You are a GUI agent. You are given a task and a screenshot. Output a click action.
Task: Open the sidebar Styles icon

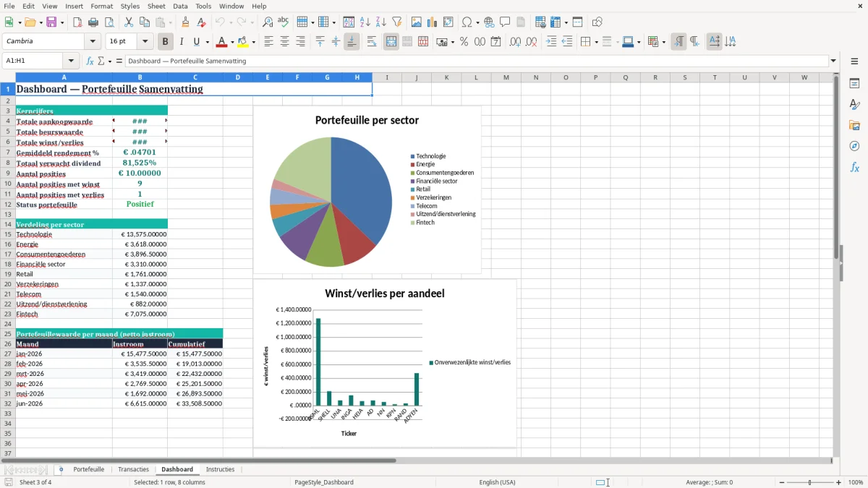click(x=855, y=104)
